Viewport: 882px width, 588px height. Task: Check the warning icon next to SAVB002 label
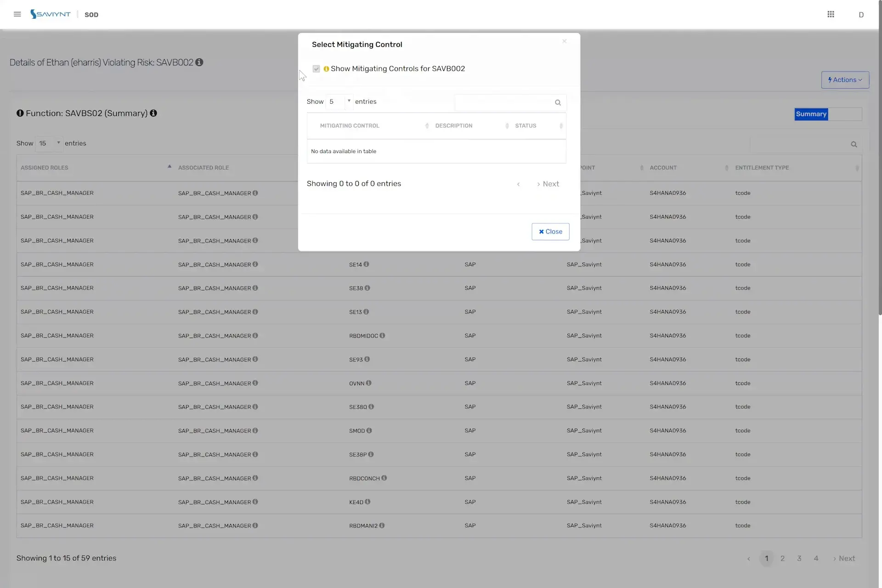tap(326, 69)
